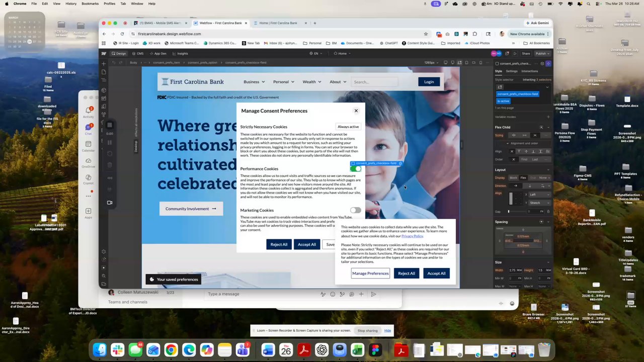The height and width of the screenshot is (362, 644).
Task: Open Figma from the Dock
Action: pos(375,349)
